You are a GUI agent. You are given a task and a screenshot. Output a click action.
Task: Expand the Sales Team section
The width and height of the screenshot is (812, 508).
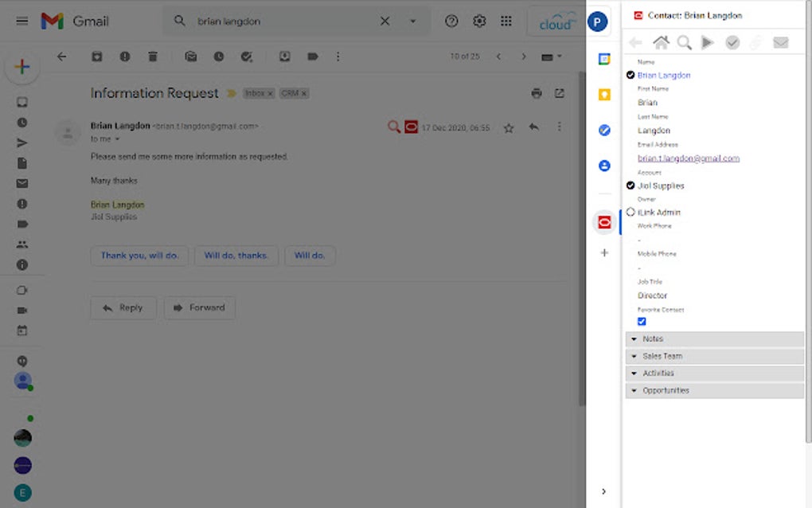coord(715,356)
